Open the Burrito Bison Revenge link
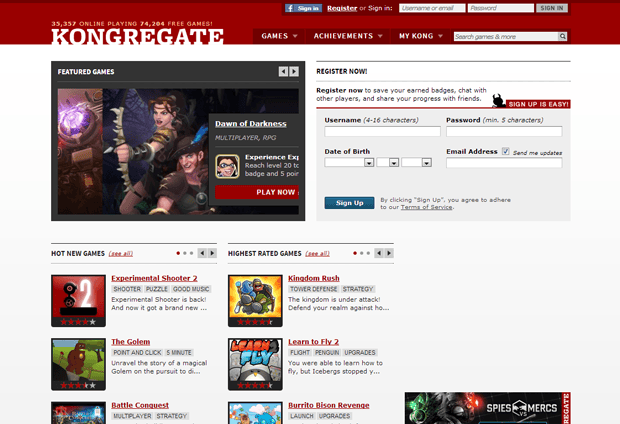The width and height of the screenshot is (620, 424). [329, 405]
